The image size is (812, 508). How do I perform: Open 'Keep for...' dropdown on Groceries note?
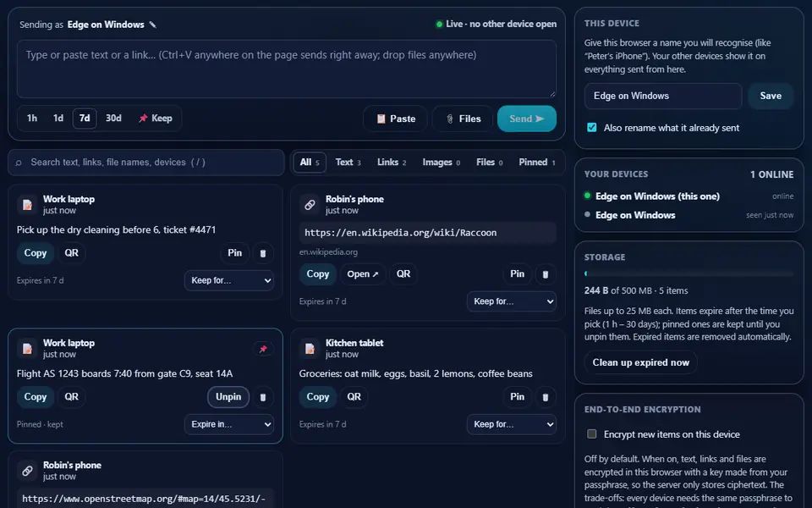click(512, 424)
